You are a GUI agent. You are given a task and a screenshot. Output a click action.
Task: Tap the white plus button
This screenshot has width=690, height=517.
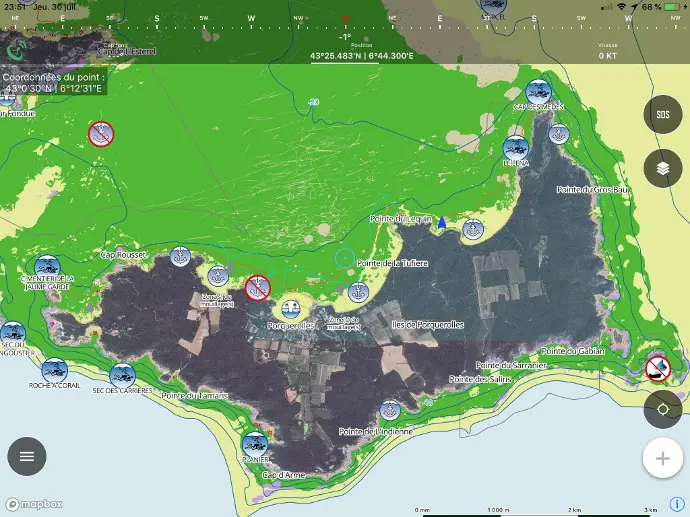[x=663, y=458]
